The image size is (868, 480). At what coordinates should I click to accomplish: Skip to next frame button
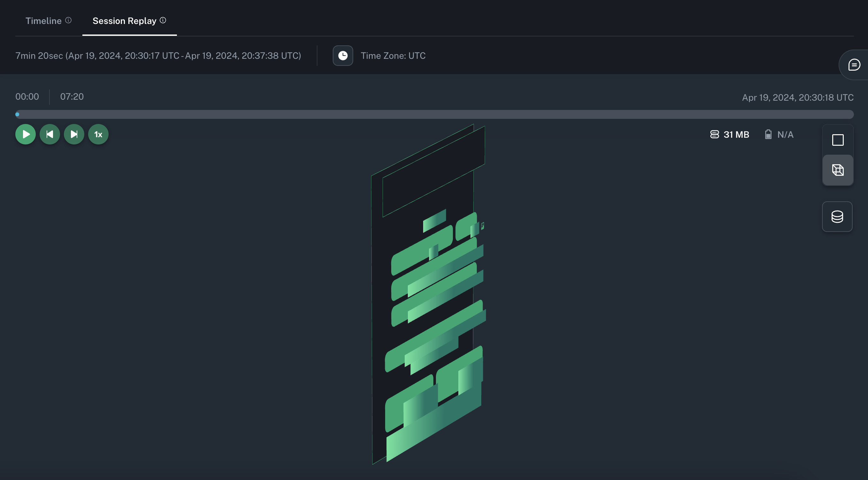(74, 135)
